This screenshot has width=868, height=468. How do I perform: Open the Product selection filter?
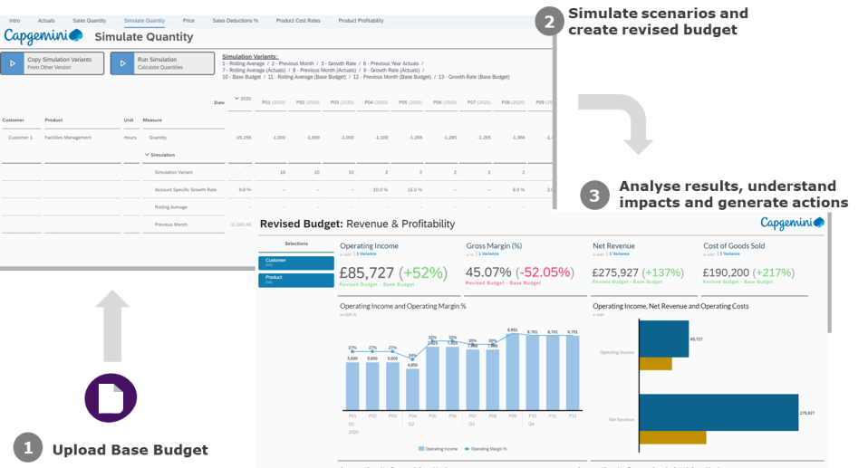pos(296,280)
